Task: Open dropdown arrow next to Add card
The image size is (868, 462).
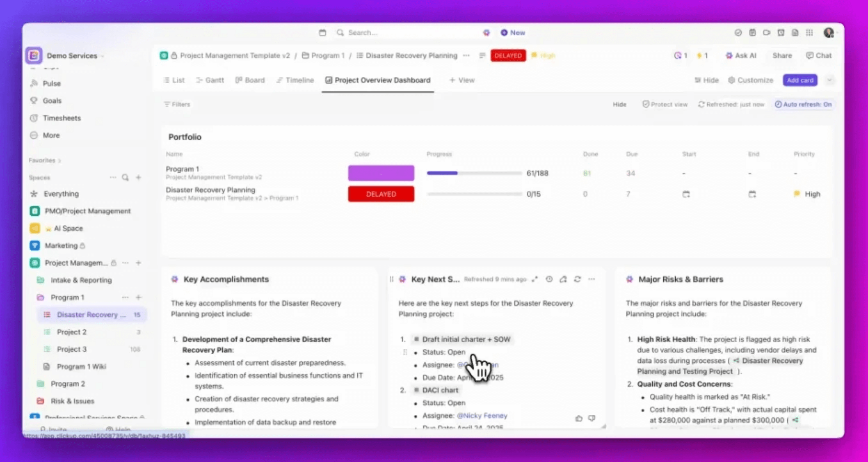Action: click(829, 80)
